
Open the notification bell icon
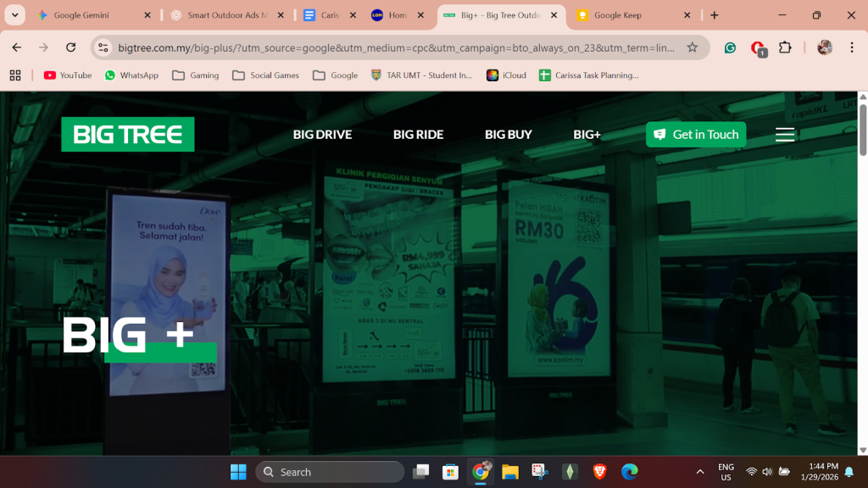849,472
